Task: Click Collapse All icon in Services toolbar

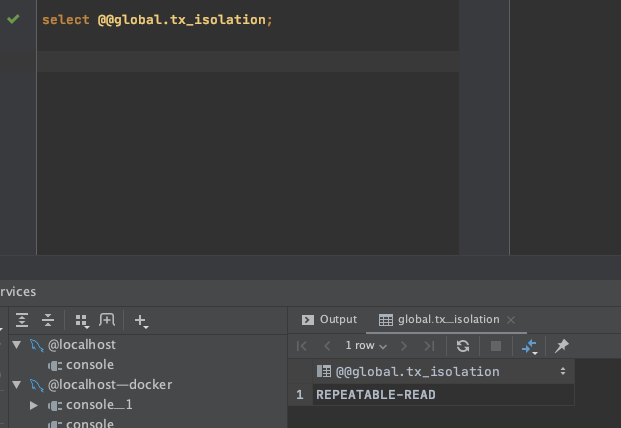Action: click(47, 321)
